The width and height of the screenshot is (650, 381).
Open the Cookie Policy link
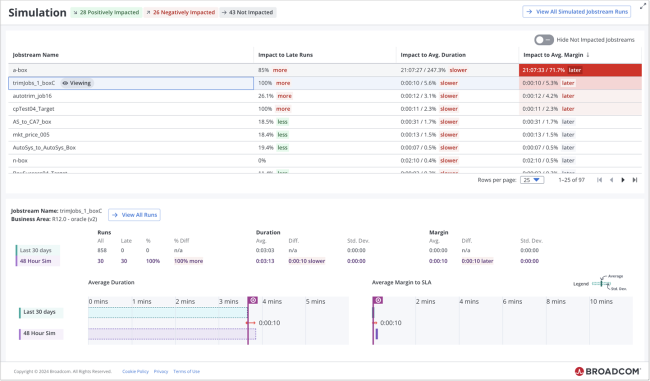coord(135,371)
